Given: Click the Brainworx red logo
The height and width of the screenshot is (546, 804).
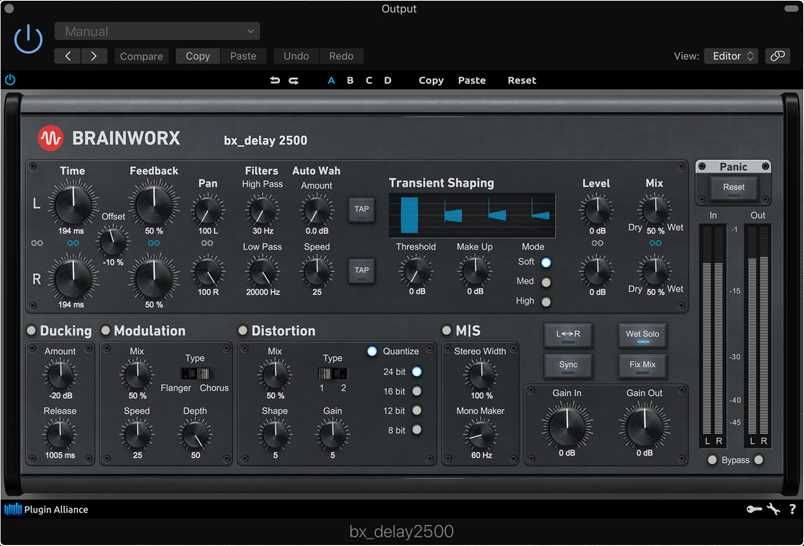Looking at the screenshot, I should point(50,138).
